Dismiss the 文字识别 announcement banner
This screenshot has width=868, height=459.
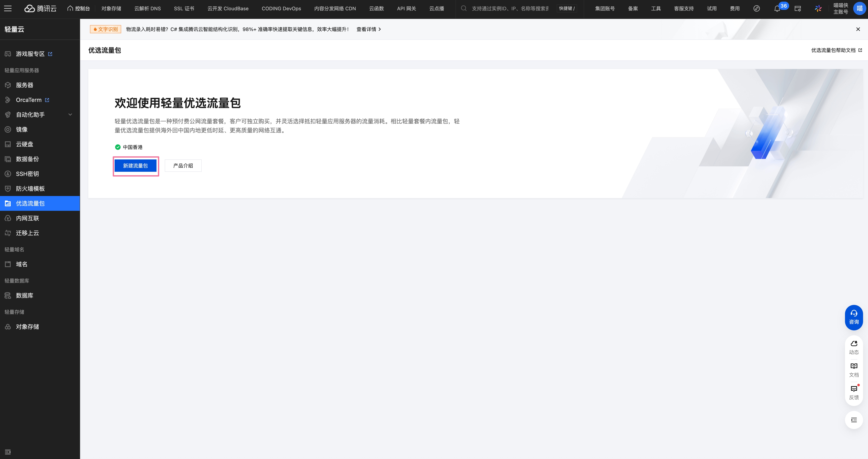pos(858,29)
